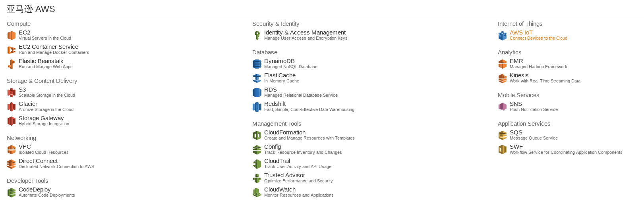Select the Trusted Advisor link
This screenshot has height=201, width=644.
pyautogui.click(x=284, y=175)
